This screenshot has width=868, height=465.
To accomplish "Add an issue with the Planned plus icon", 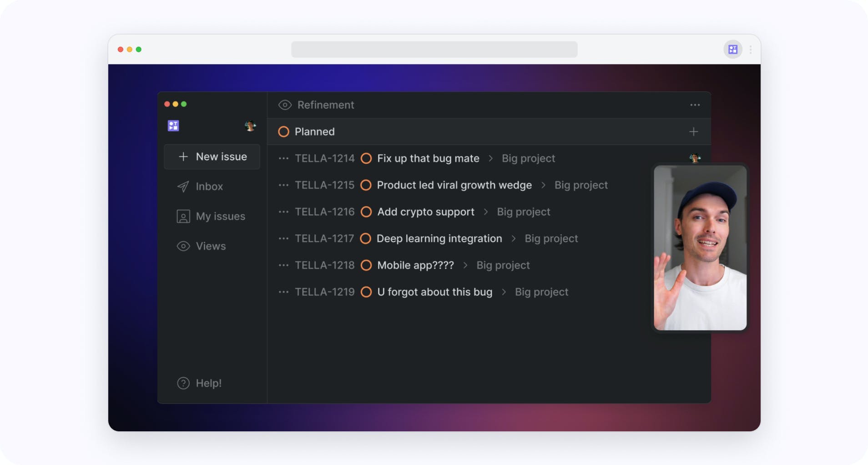I will point(693,132).
